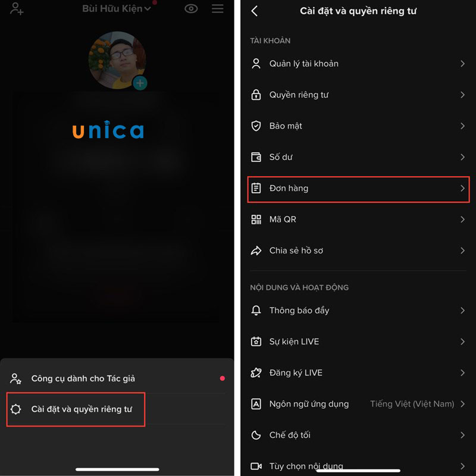This screenshot has height=476, width=476.
Task: Toggle Chế độ tối dark mode
Action: tap(358, 435)
